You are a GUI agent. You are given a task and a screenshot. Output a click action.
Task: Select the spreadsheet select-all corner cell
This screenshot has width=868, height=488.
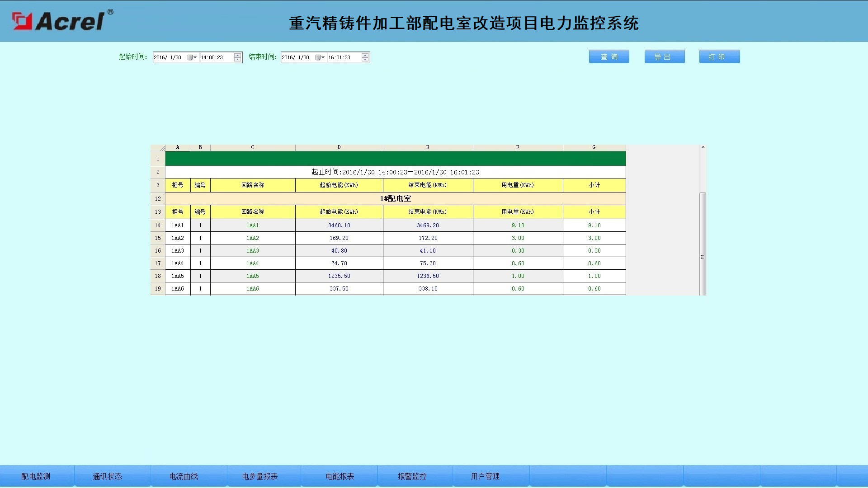(158, 148)
